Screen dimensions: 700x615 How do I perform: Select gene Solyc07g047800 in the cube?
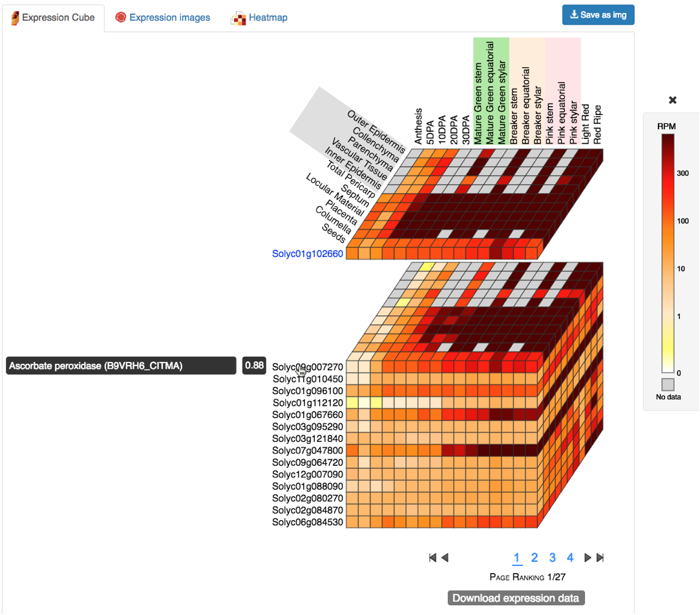pyautogui.click(x=308, y=450)
